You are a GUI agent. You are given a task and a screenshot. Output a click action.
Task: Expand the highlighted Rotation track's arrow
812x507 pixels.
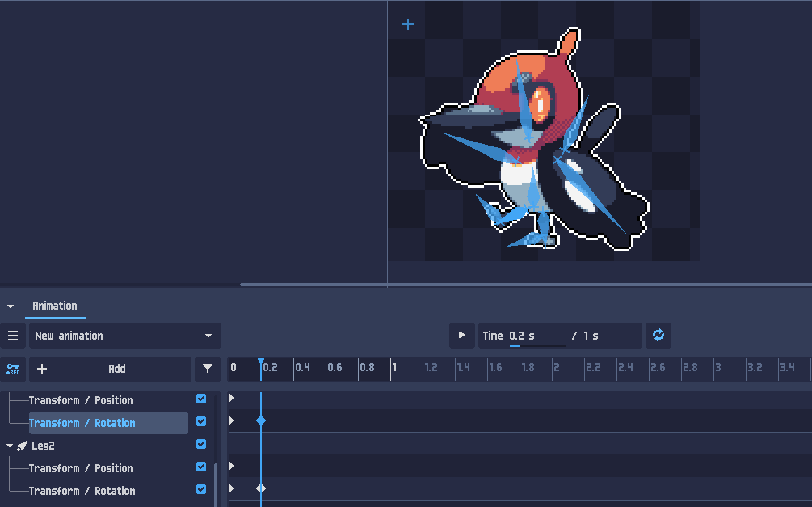231,420
